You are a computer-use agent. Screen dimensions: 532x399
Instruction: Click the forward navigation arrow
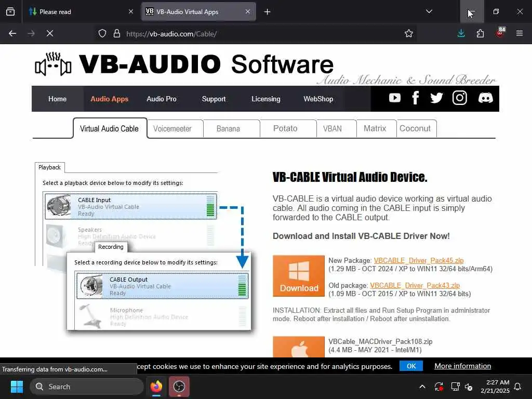pos(31,34)
